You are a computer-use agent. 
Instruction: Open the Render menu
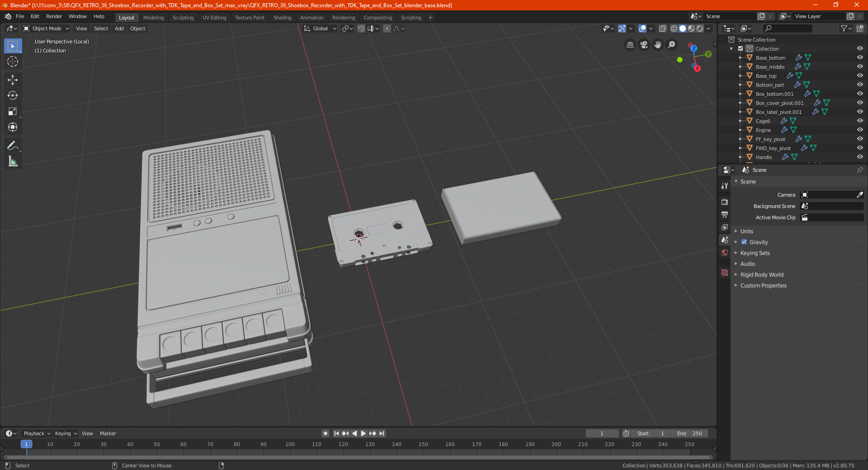point(54,16)
